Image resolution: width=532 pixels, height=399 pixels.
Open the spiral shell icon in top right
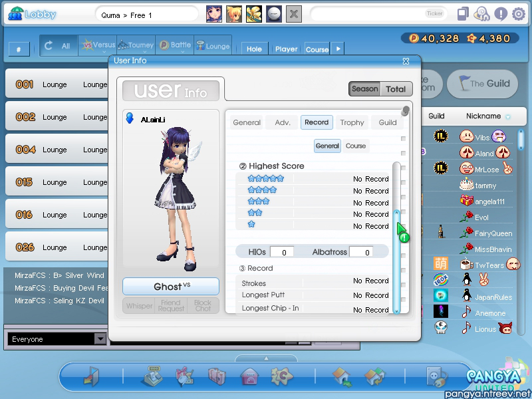point(481,14)
